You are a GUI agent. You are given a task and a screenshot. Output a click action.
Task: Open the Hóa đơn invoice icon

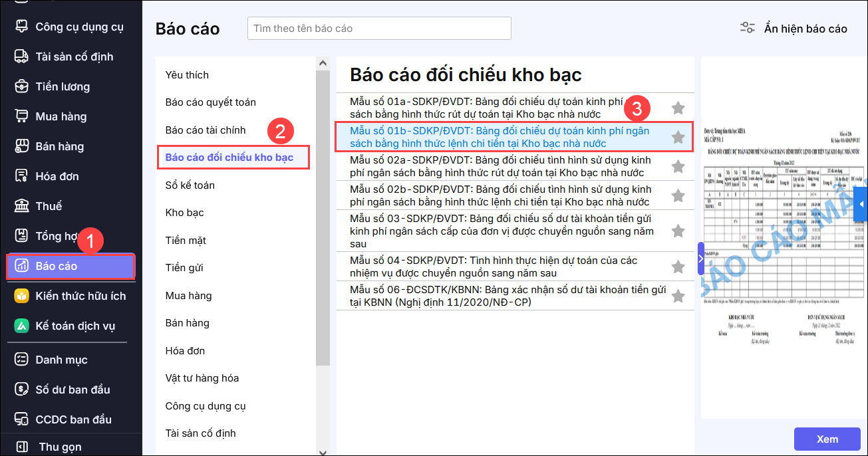(x=22, y=176)
